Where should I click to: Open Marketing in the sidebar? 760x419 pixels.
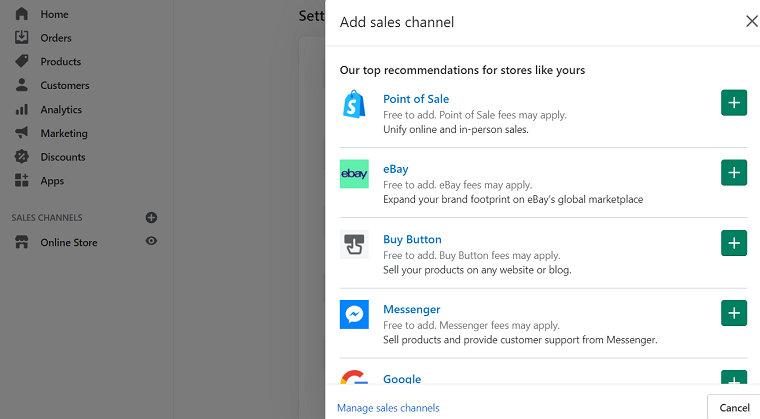(x=64, y=133)
